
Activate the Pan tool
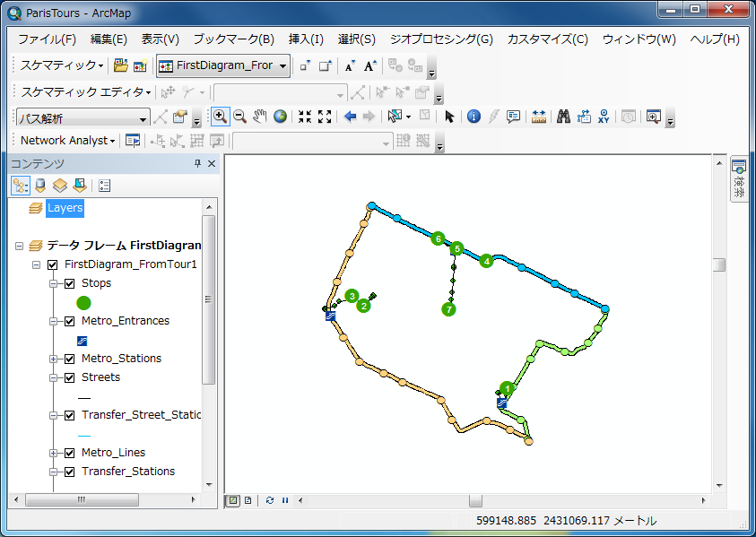(259, 117)
